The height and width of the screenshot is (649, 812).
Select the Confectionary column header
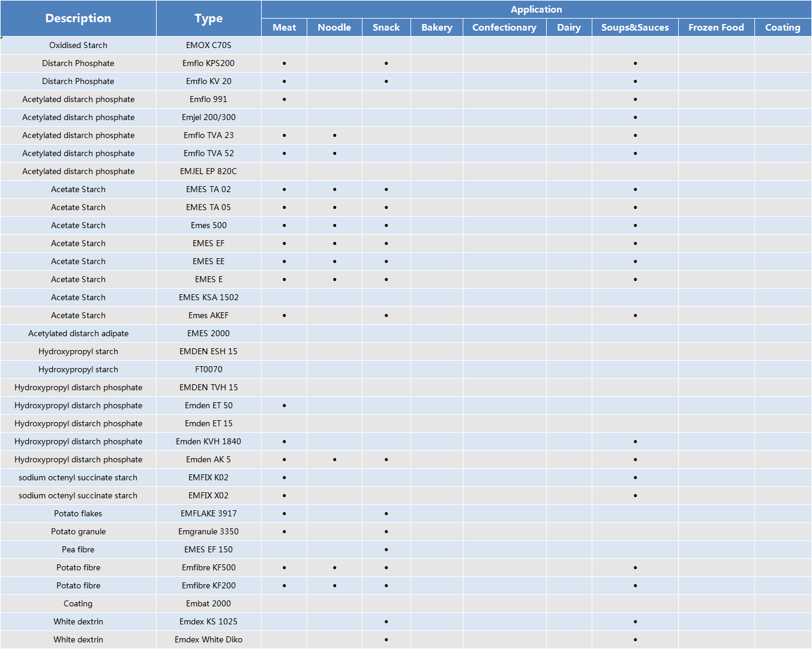504,27
